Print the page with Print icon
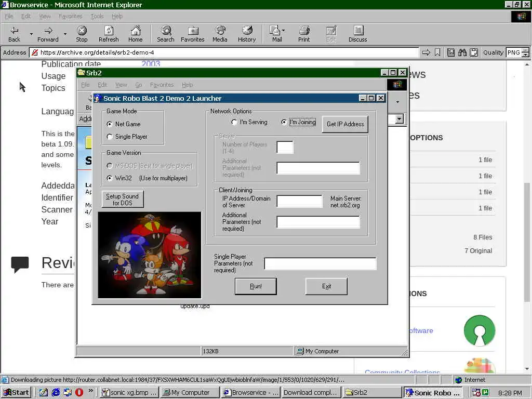Viewport: 532px width, 399px height. tap(304, 34)
